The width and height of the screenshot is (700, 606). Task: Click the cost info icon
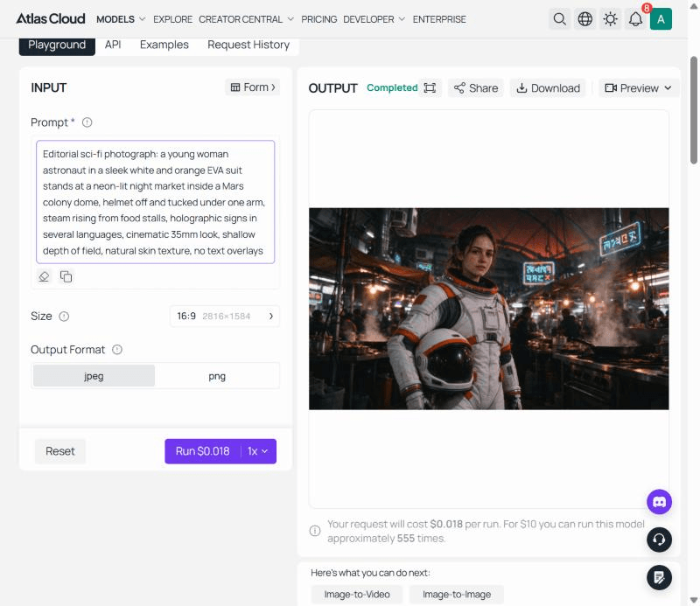pos(315,531)
